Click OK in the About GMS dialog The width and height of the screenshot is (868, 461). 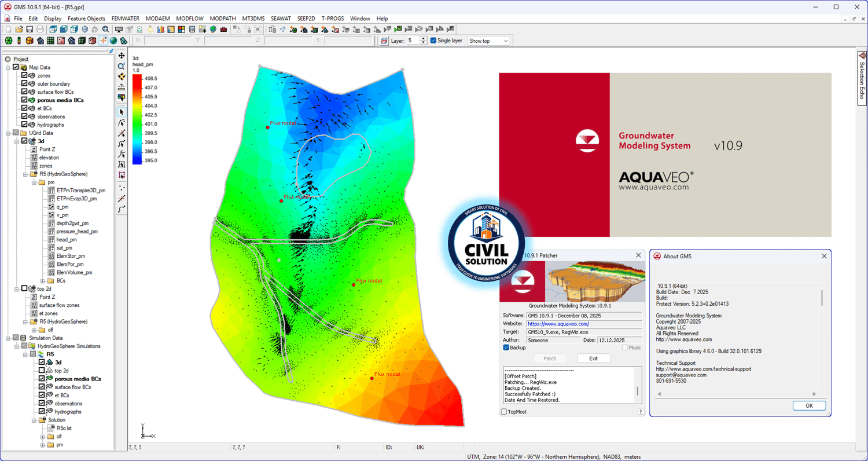pos(809,405)
